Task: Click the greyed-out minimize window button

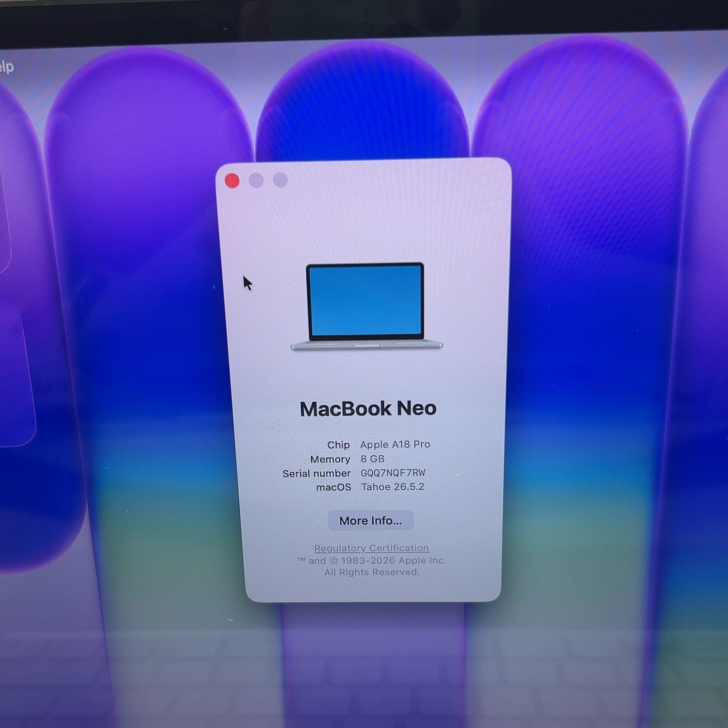Action: (256, 181)
